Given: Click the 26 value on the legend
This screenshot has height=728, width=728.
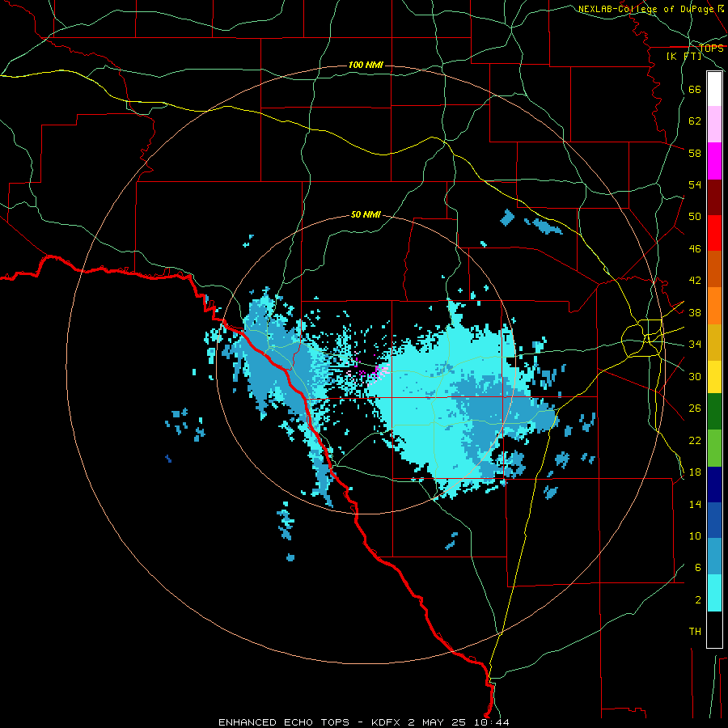Looking at the screenshot, I should pos(695,408).
